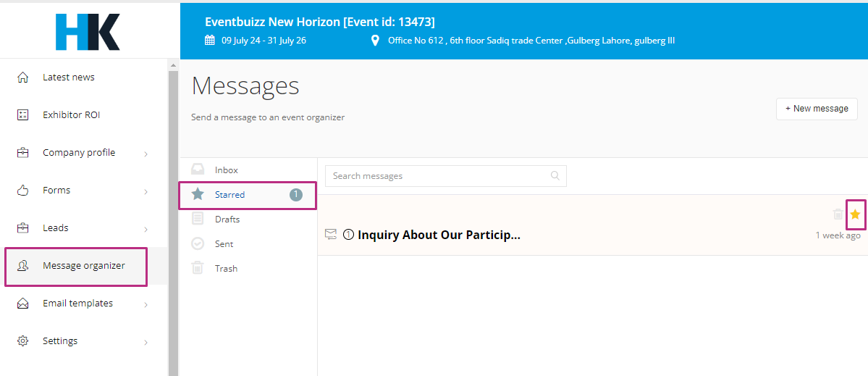Click the Latest news home icon
This screenshot has width=868, height=376.
coord(22,78)
